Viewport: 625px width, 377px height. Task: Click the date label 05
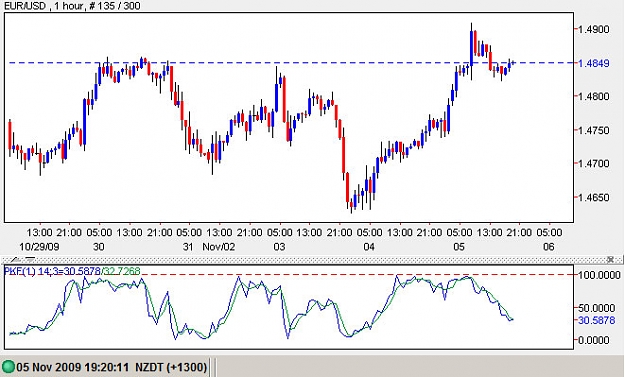[x=459, y=247]
